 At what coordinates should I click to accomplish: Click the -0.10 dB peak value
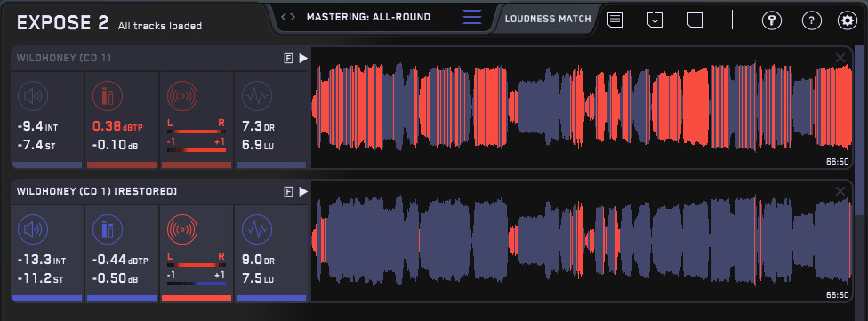click(x=115, y=146)
